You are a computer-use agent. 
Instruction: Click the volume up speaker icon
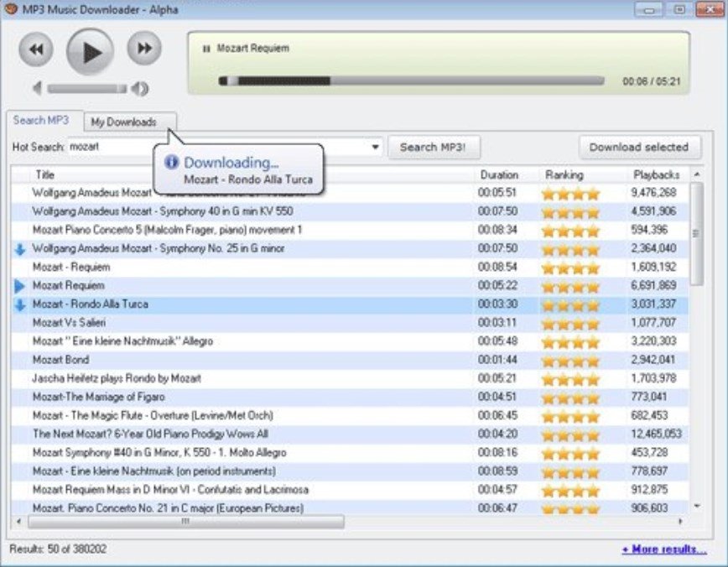tap(140, 88)
